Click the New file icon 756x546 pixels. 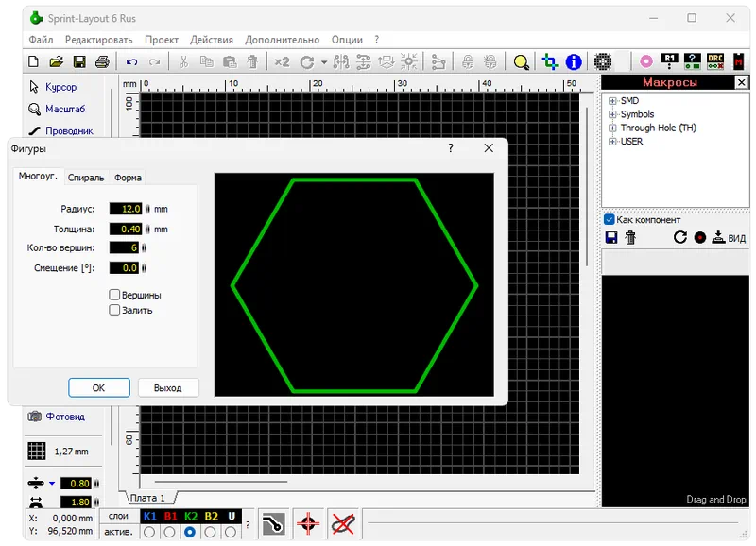[x=33, y=61]
